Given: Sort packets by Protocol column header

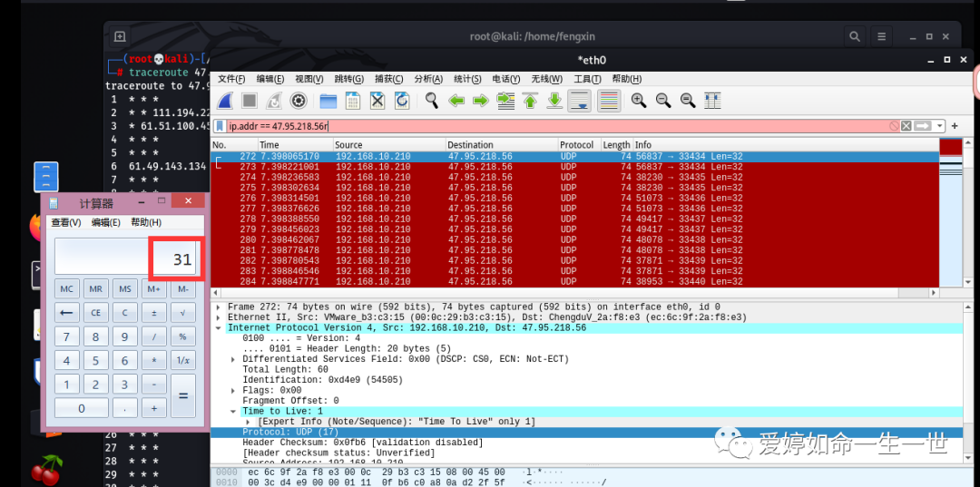Looking at the screenshot, I should (579, 145).
